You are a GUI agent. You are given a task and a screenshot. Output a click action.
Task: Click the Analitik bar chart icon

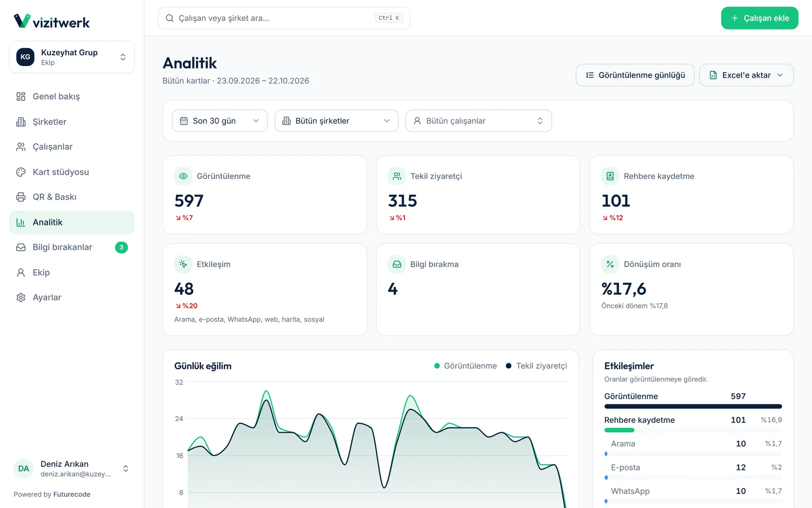pyautogui.click(x=21, y=223)
